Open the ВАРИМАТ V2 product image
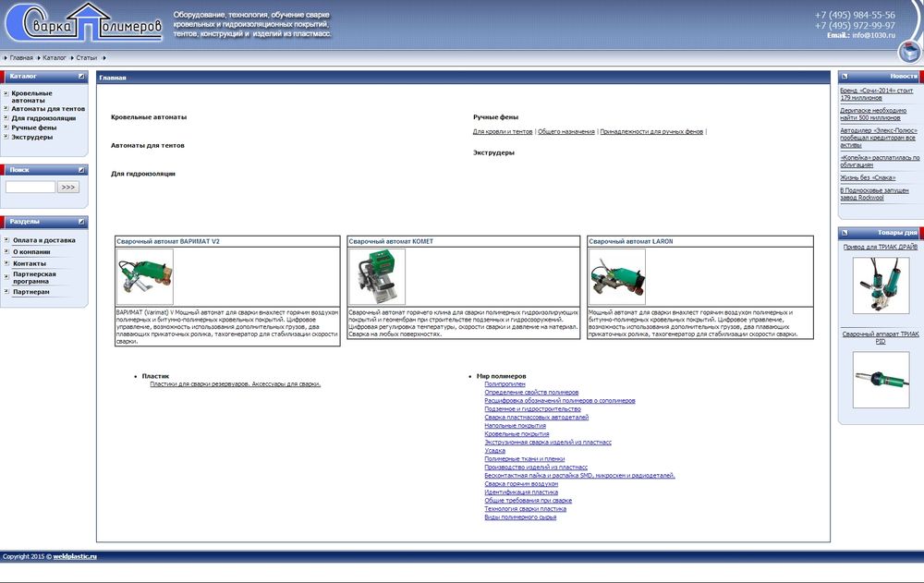Image resolution: width=924 pixels, height=583 pixels. tap(145, 276)
